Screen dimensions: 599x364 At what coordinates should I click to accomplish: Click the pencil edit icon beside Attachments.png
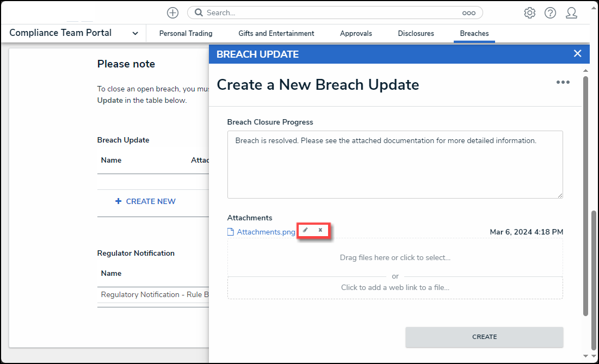[306, 230]
